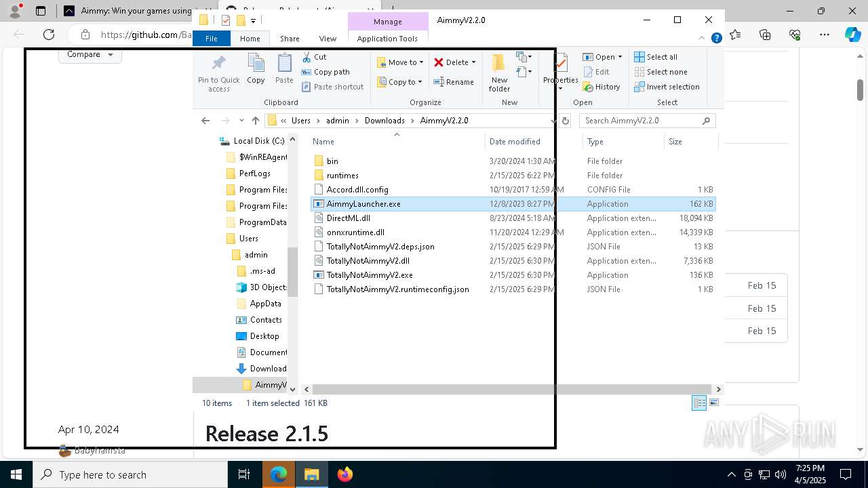Select the DirectML.dll file

click(513, 218)
